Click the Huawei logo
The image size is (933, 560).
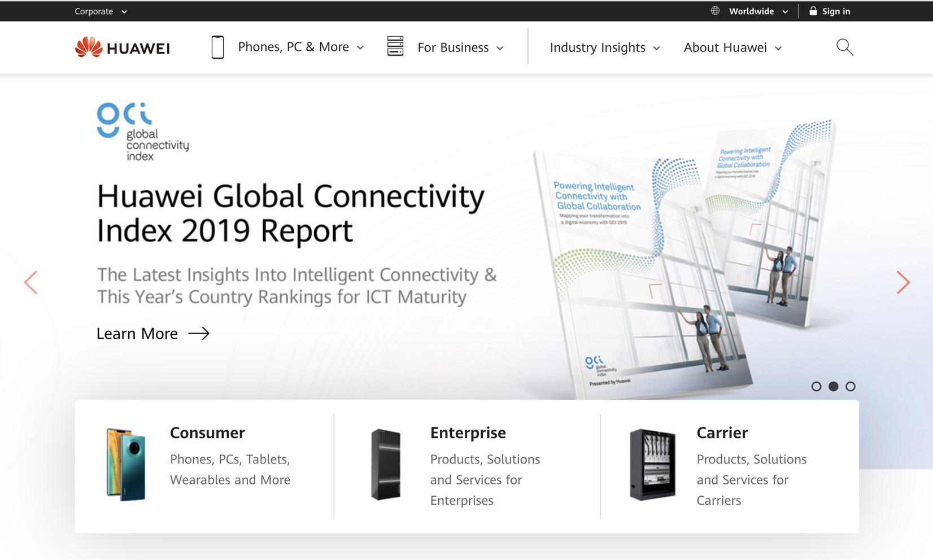[x=123, y=47]
